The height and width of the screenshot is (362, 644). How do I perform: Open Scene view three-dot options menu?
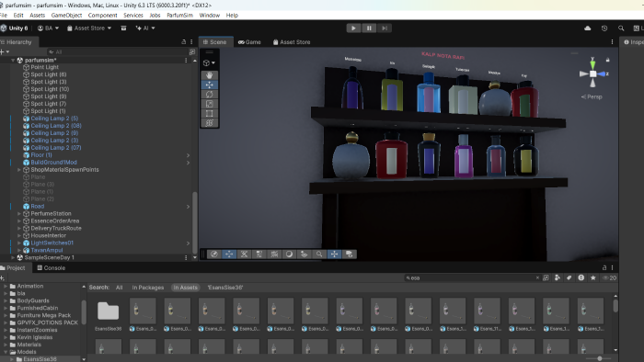(x=612, y=42)
